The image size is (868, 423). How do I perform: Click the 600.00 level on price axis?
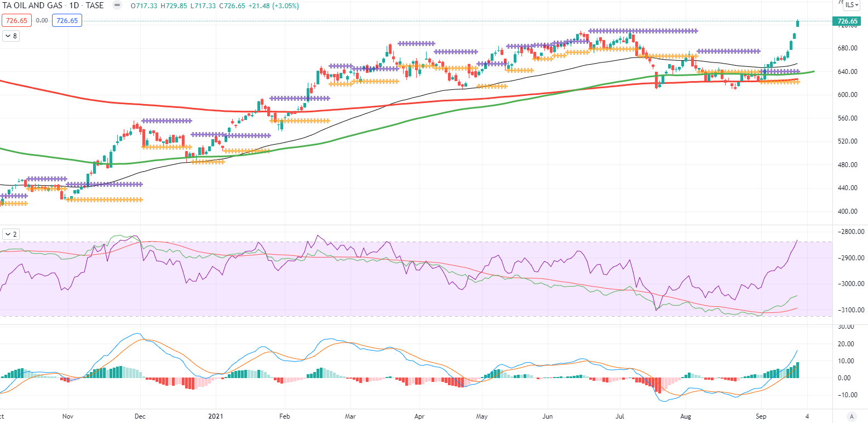(847, 95)
